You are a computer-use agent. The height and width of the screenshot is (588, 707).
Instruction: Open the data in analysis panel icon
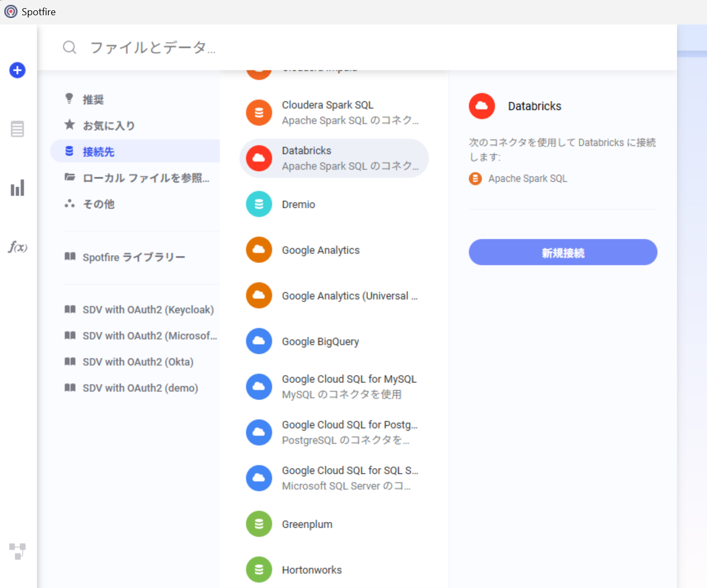pos(17,129)
